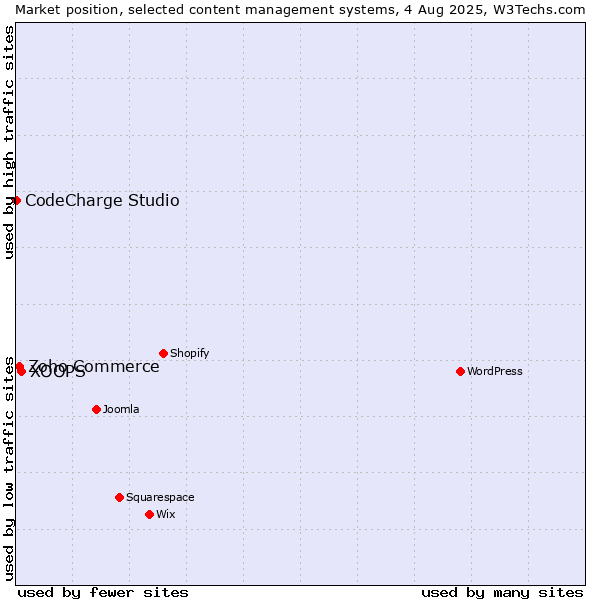The image size is (600, 600).
Task: Click the WordPress red data point
Action: coord(460,372)
